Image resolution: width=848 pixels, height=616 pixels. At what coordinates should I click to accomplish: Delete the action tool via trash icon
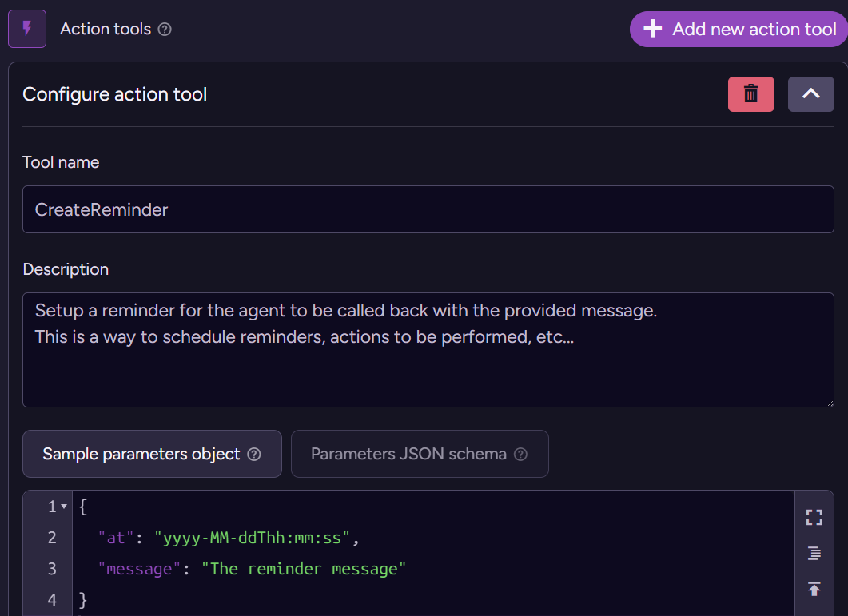tap(750, 94)
